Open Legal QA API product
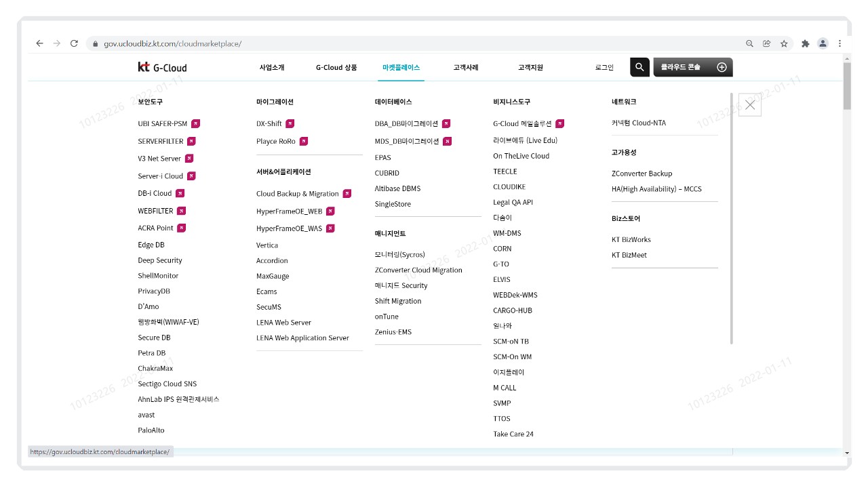This screenshot has height=488, width=868. click(x=513, y=202)
